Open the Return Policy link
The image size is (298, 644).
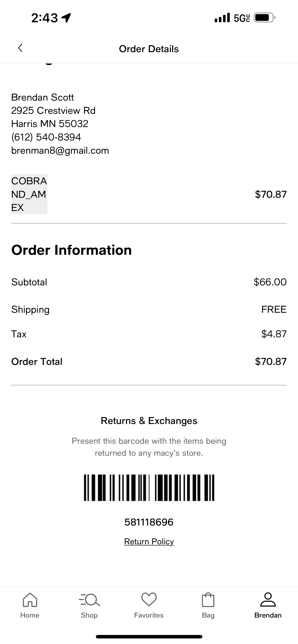coord(149,541)
